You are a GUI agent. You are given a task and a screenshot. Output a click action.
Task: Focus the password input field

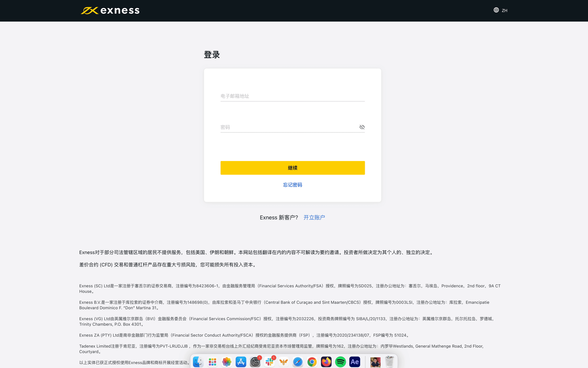[289, 127]
